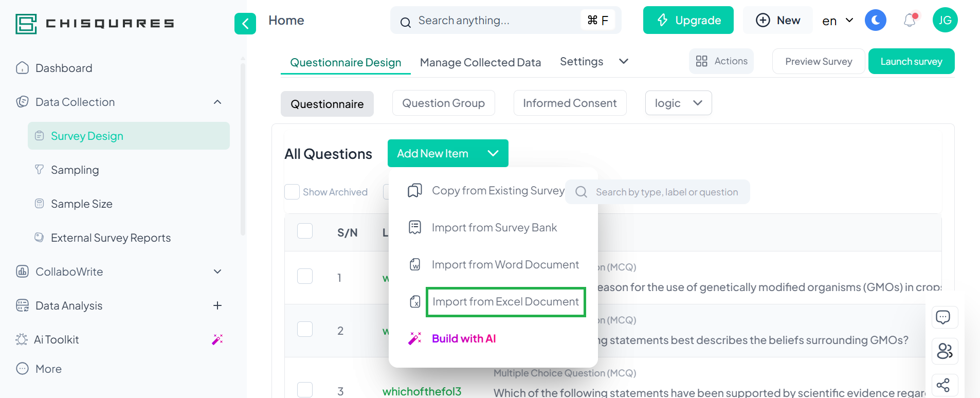This screenshot has height=398, width=980.
Task: Open notifications bell
Action: [x=910, y=20]
